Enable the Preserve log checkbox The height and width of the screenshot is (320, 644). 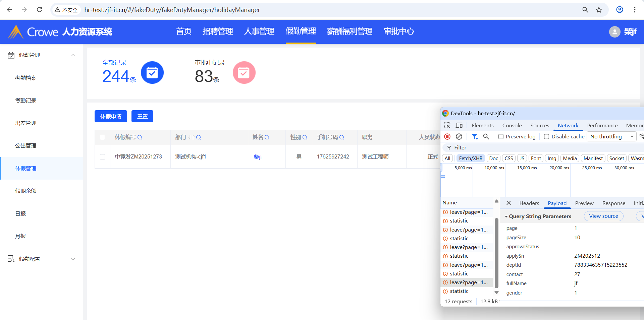pyautogui.click(x=501, y=137)
